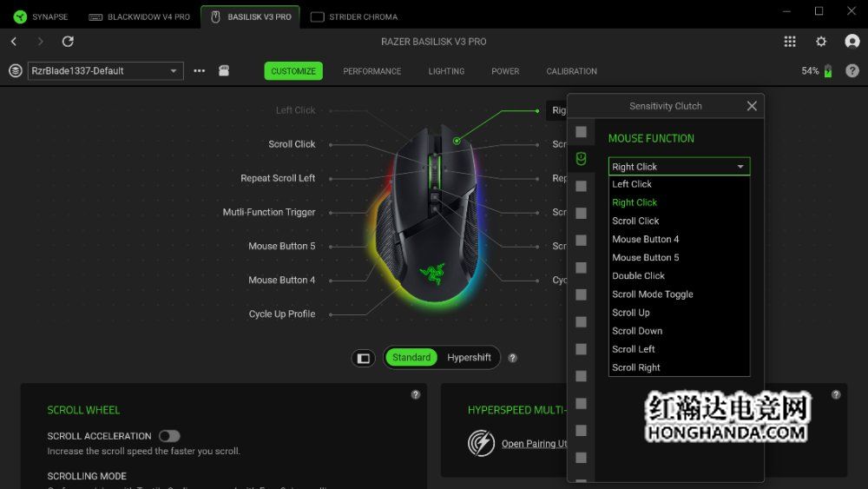Screen dimensions: 868x489
Task: Toggle the side view layout icon
Action: (363, 359)
